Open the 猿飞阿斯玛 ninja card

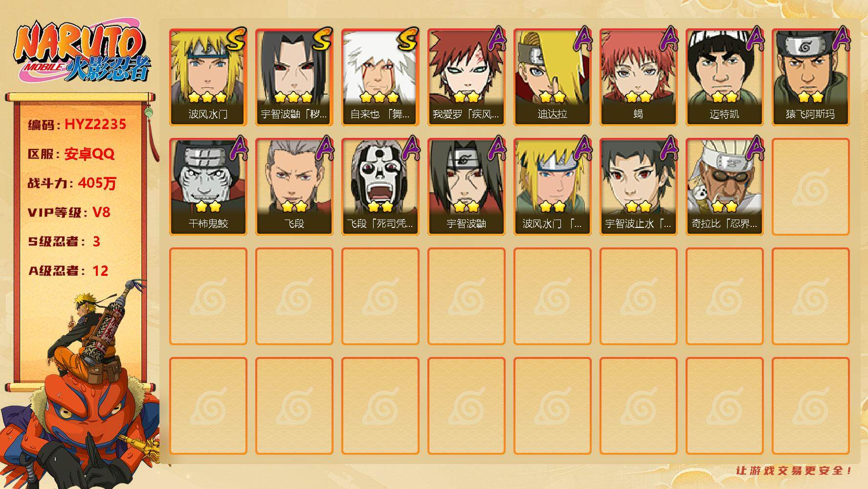point(811,77)
